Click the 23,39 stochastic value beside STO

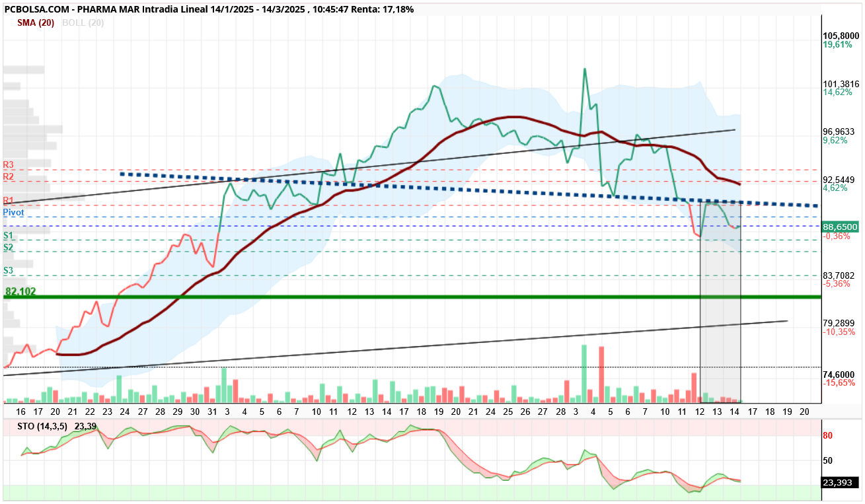coord(86,427)
